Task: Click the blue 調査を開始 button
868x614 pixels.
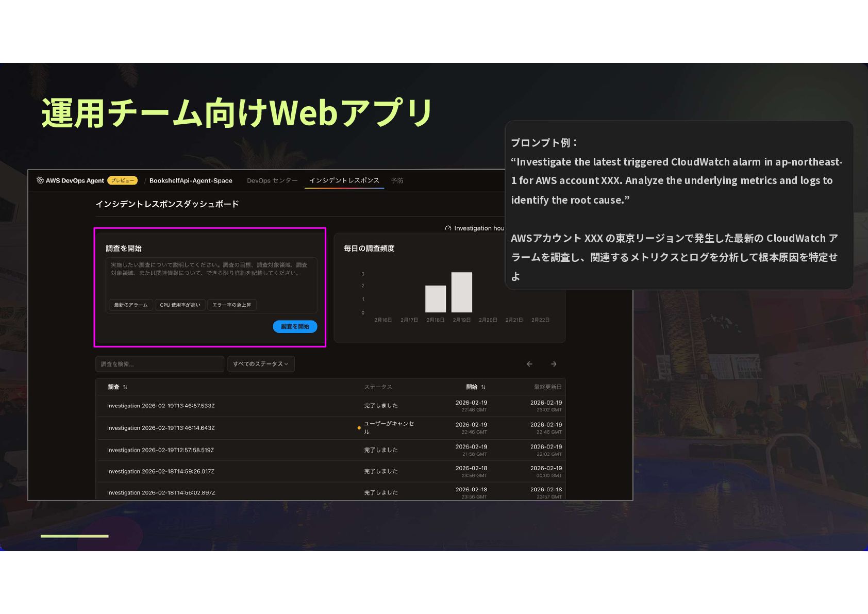Action: 295,327
